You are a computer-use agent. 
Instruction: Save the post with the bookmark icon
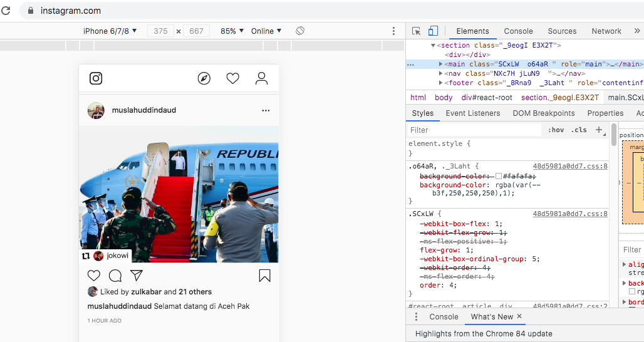click(x=264, y=276)
